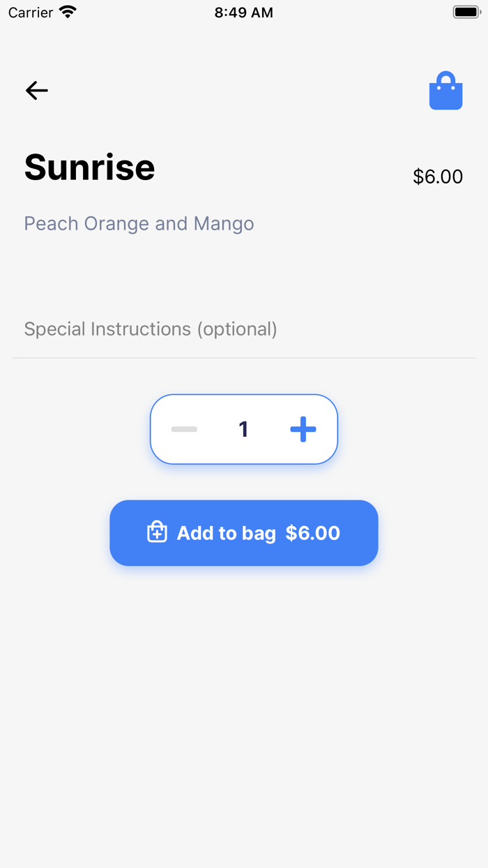Tap the battery icon in status bar

click(466, 12)
